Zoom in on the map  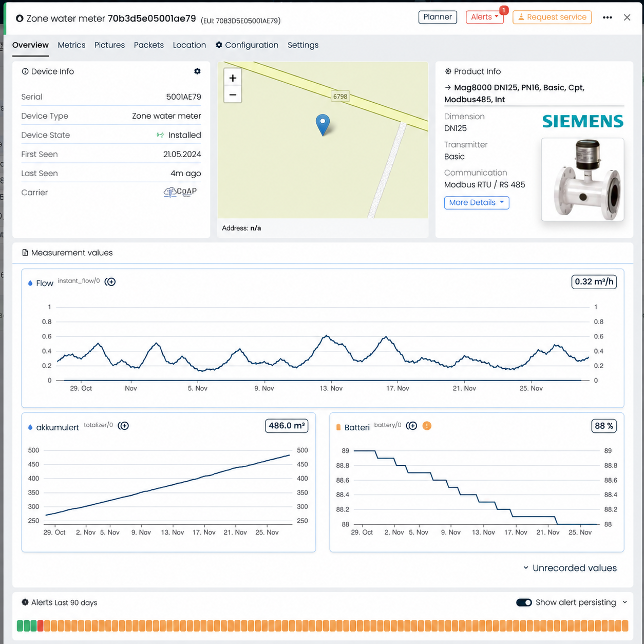point(233,78)
